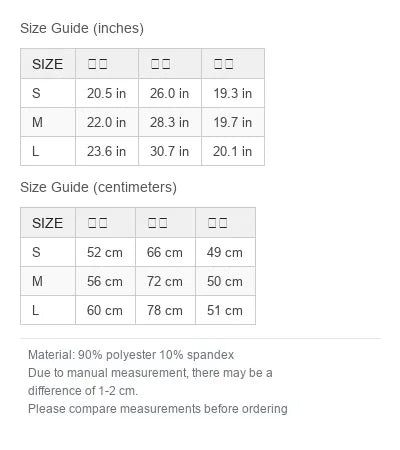Click the 51 cm cell

point(225,310)
